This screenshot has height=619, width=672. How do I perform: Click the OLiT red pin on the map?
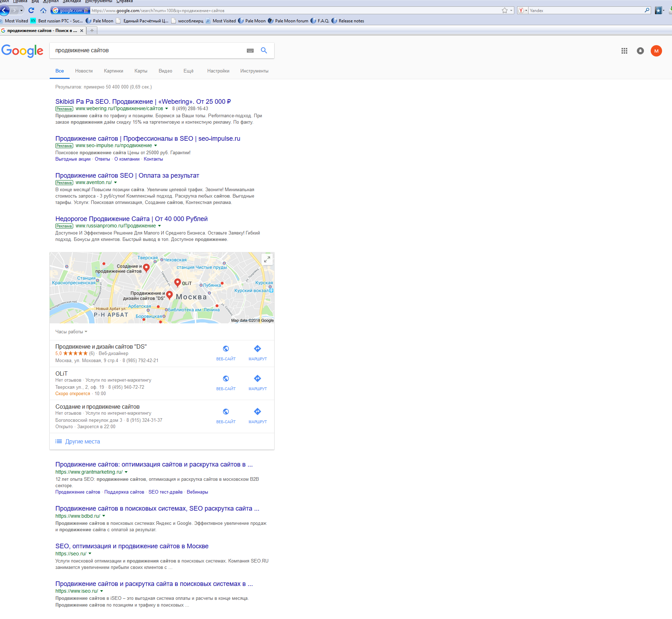click(x=178, y=282)
